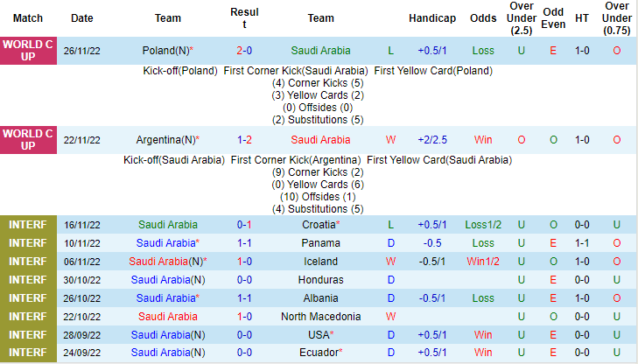Open the Iceland team page link
The height and width of the screenshot is (364, 638).
(321, 262)
